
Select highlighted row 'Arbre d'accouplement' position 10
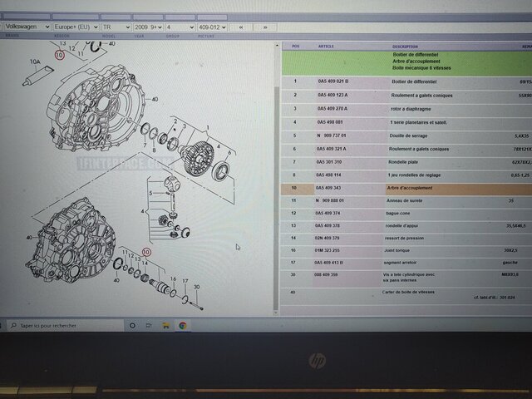coord(406,188)
